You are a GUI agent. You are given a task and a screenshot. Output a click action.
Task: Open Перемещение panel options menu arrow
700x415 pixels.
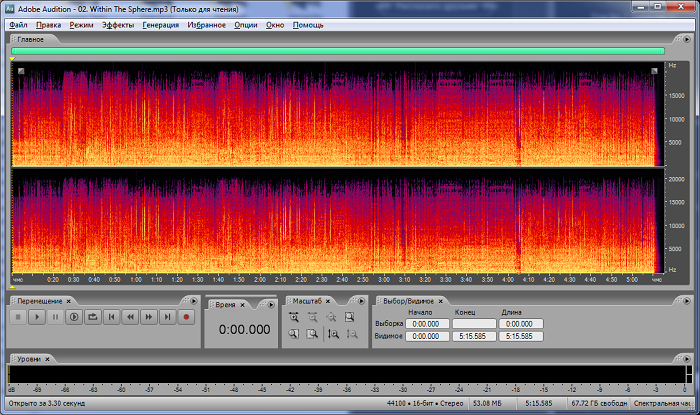tap(195, 300)
